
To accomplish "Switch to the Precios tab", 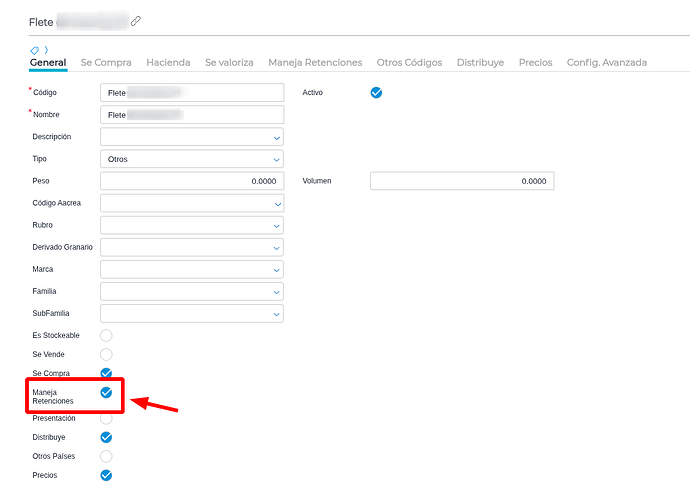I will (x=535, y=62).
